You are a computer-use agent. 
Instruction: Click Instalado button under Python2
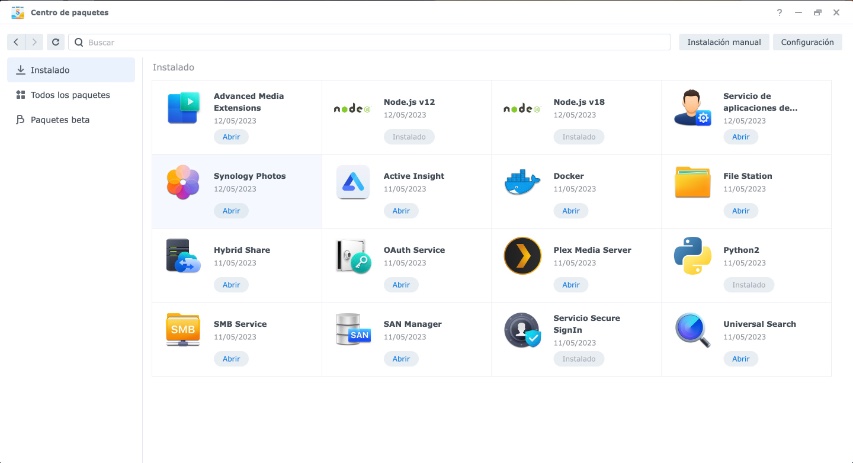click(x=749, y=285)
